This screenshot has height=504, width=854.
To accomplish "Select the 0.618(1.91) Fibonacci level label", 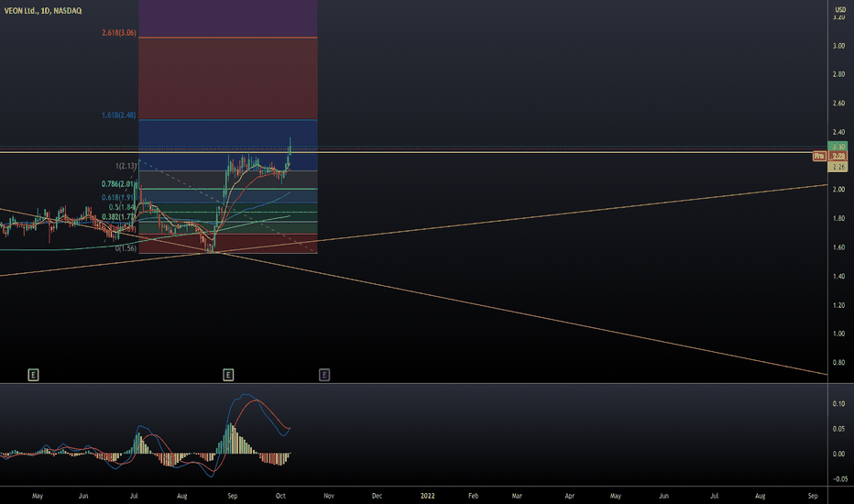I will [118, 197].
